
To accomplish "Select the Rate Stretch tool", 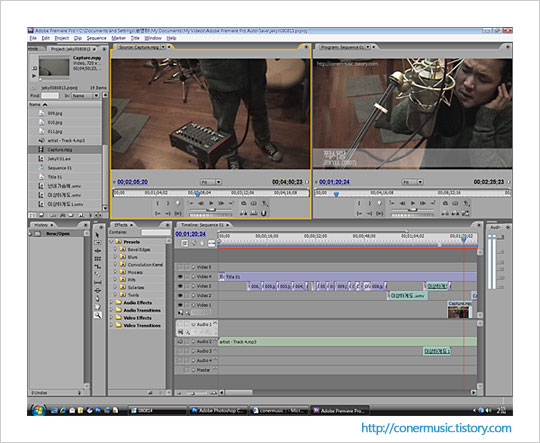I will [x=98, y=267].
